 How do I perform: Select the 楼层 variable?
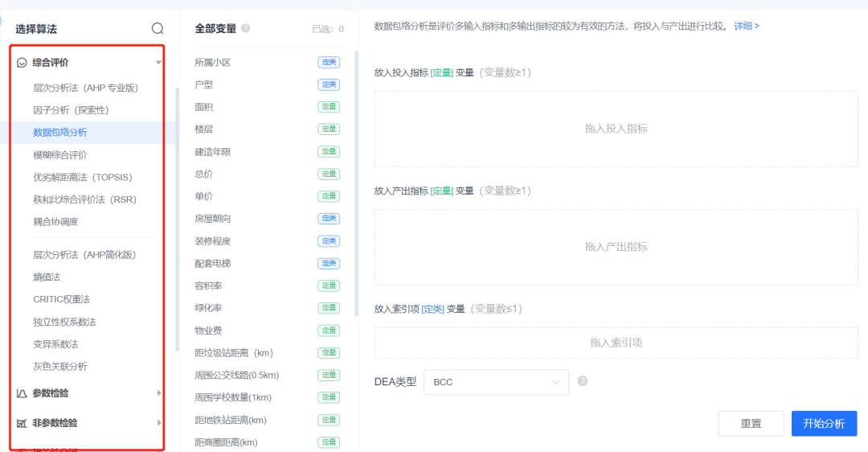(203, 129)
